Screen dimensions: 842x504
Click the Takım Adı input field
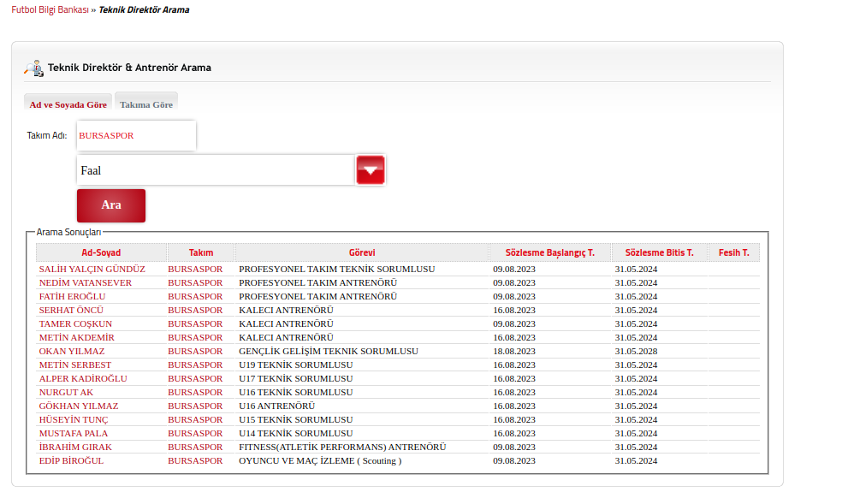(136, 135)
